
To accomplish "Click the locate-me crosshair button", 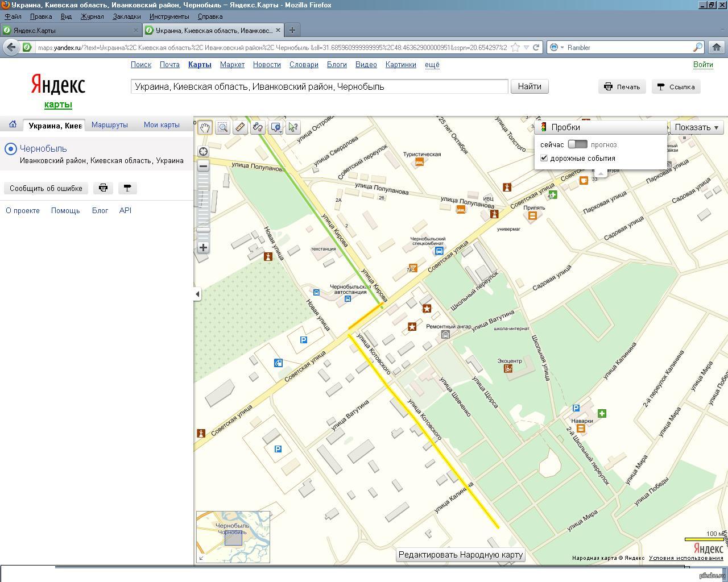I will 203,151.
